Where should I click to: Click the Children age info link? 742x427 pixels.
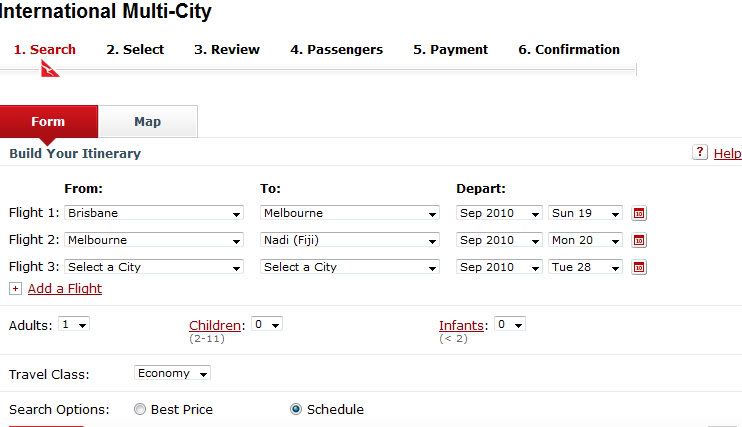point(215,325)
